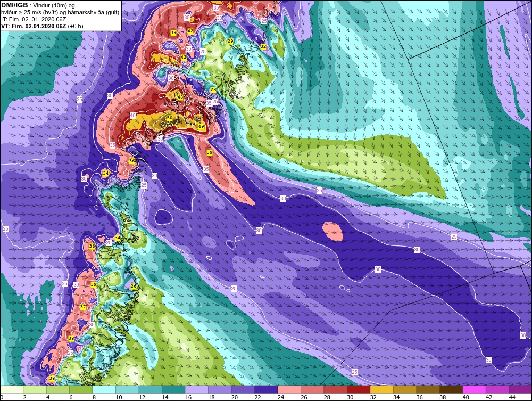This screenshot has width=532, height=401.
Task: Choose the 6–8 olive green legend swatch
Action: click(81, 389)
